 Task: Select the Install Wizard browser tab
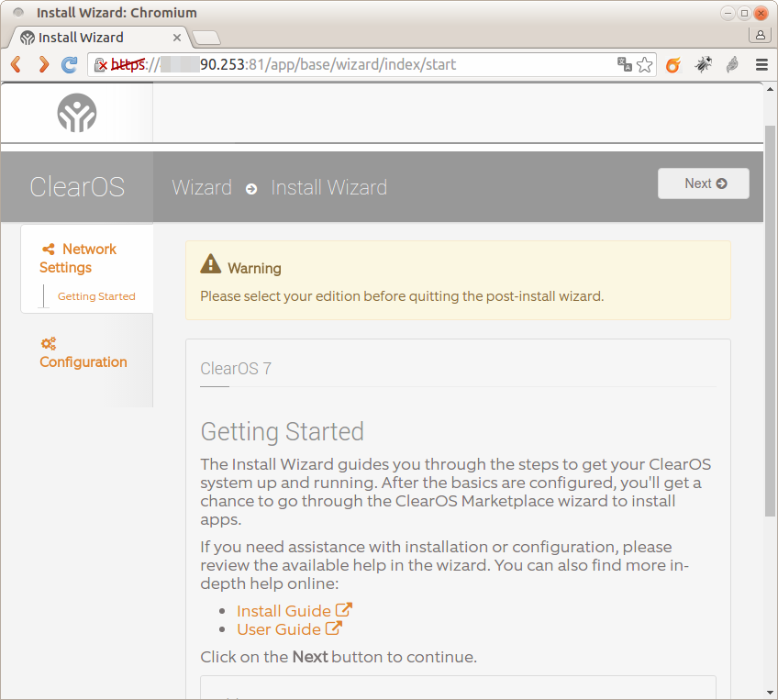(98, 38)
